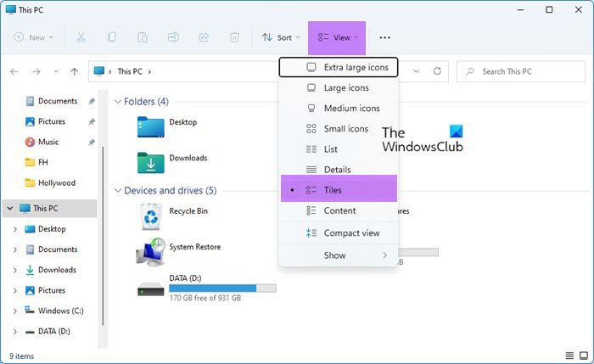Choose Medium icons view
This screenshot has width=594, height=364.
[339, 109]
